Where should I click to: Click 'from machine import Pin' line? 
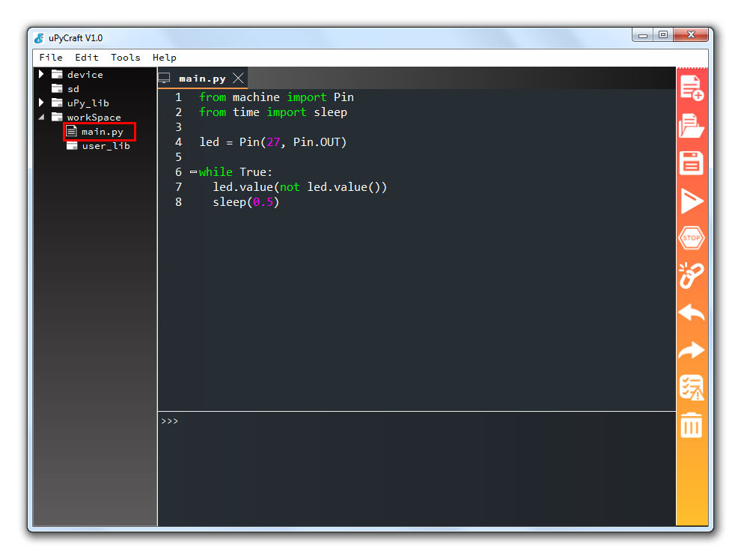click(276, 97)
